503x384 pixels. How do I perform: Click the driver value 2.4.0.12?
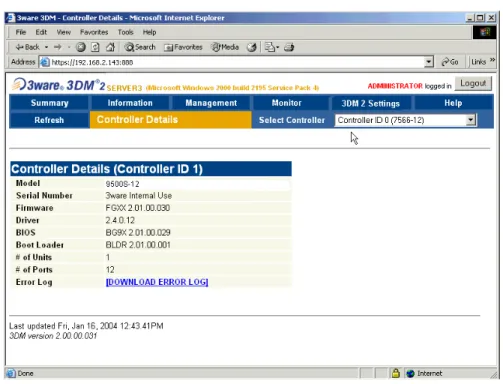(120, 220)
